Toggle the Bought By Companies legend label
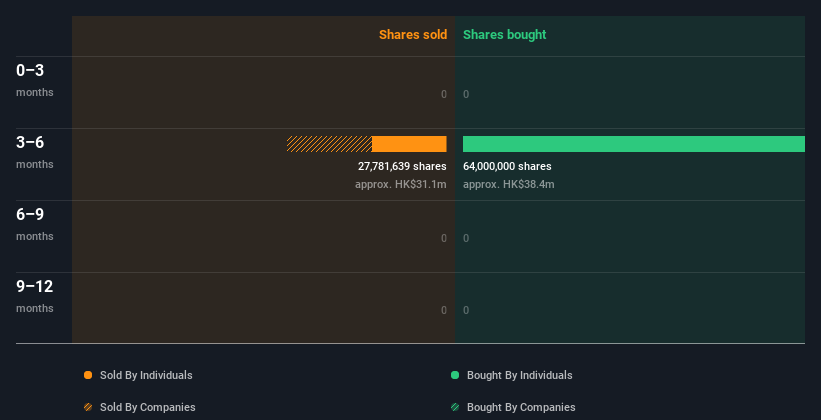Image resolution: width=821 pixels, height=420 pixels. tap(521, 407)
